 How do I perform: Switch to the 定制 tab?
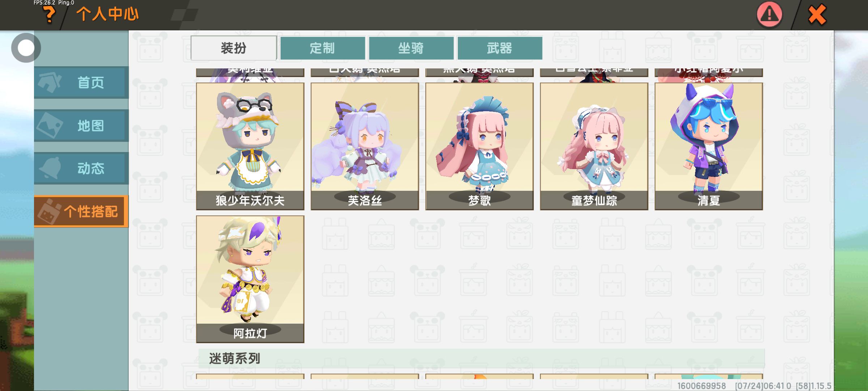point(322,48)
